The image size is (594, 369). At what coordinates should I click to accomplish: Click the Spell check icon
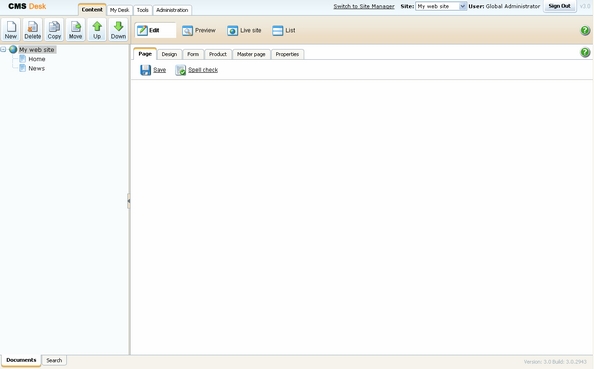(181, 70)
